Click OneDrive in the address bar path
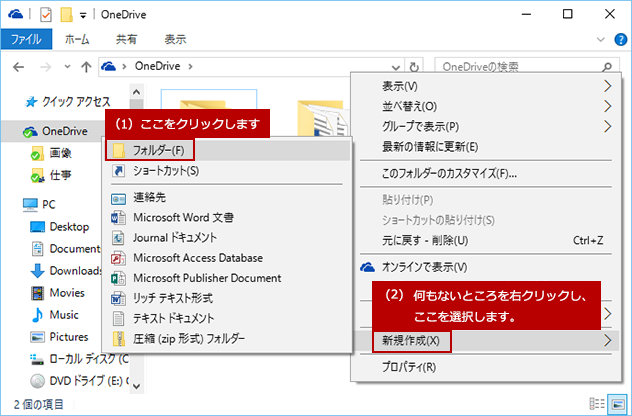Viewport: 632px width, 416px height. (x=157, y=66)
